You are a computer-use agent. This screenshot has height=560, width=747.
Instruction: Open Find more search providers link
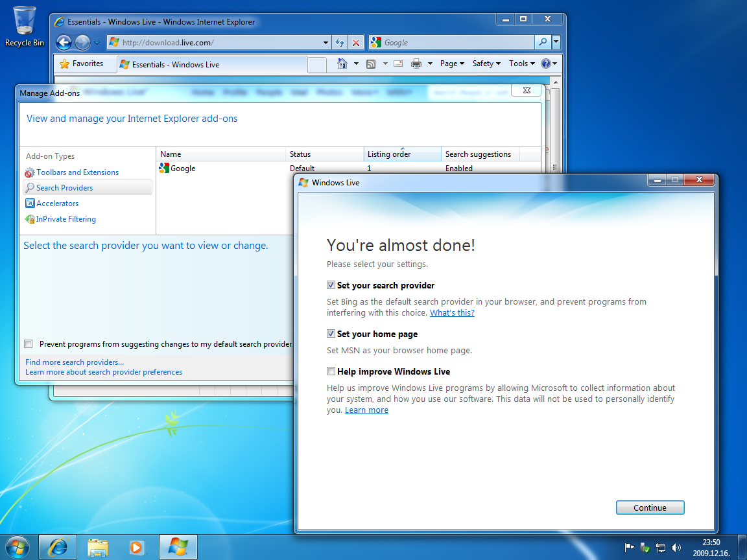coord(75,362)
